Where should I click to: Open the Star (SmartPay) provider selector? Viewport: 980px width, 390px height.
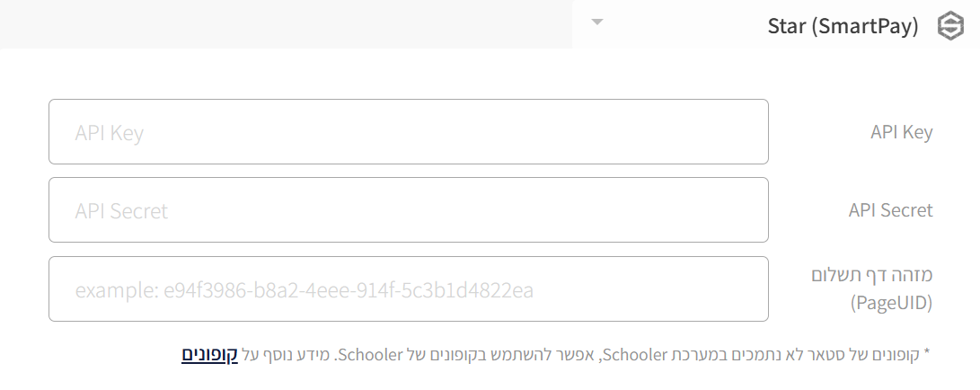pos(776,24)
